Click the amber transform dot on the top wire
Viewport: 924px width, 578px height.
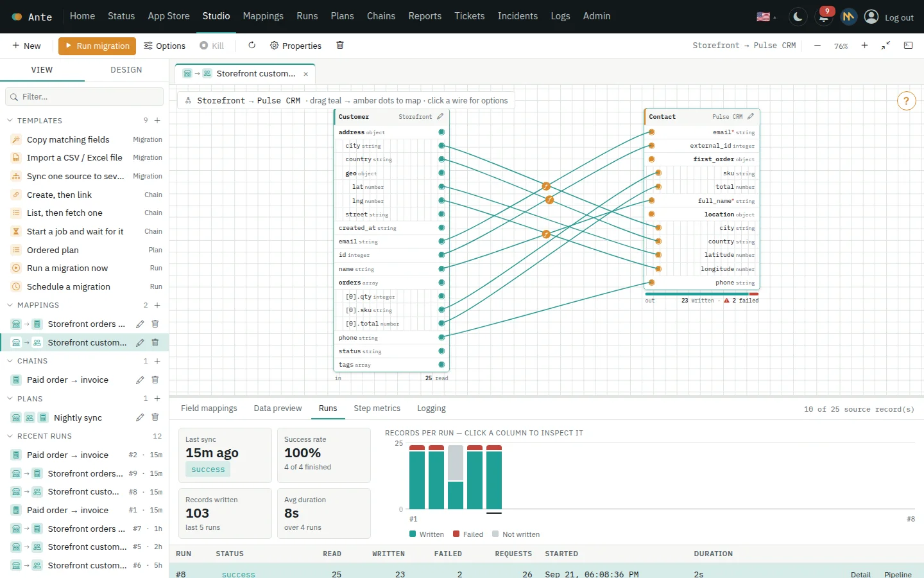pos(546,186)
